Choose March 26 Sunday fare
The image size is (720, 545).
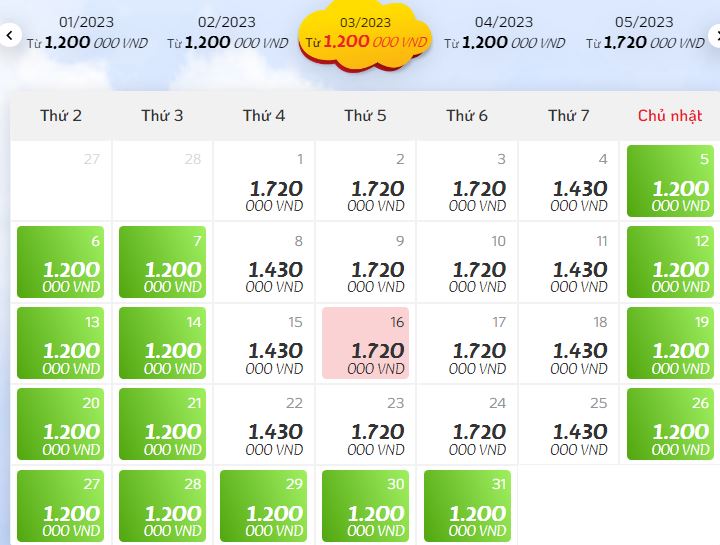click(670, 424)
